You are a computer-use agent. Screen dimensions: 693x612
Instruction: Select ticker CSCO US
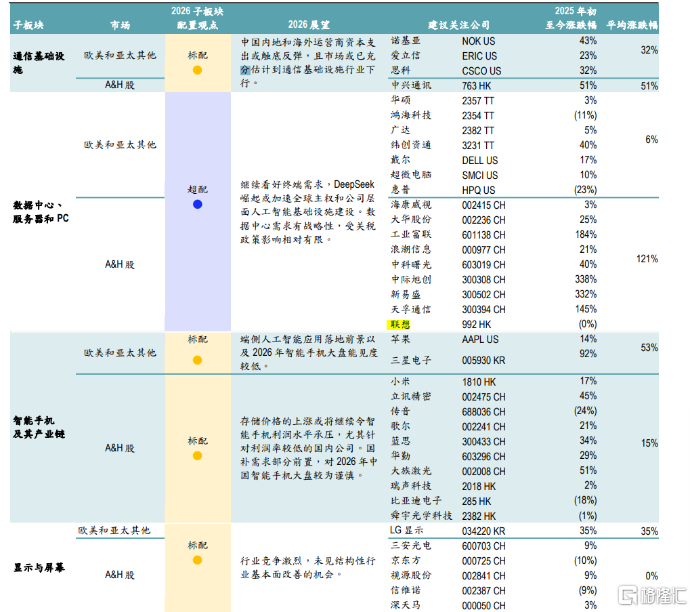click(x=482, y=71)
